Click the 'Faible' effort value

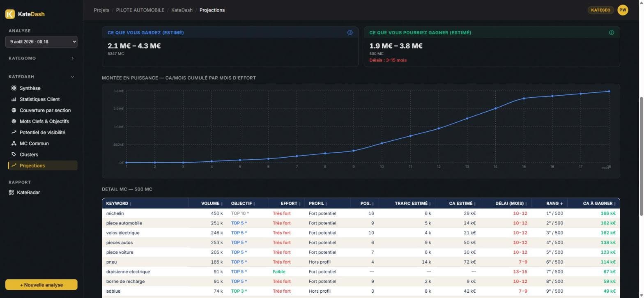tap(279, 272)
